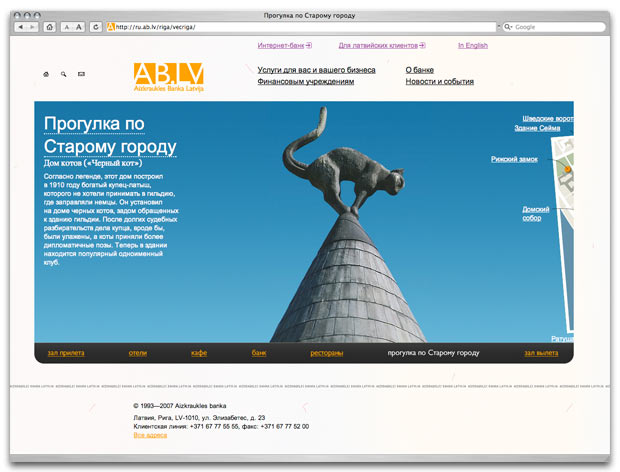Image resolution: width=620 pixels, height=472 pixels.
Task: Reload the page with the refresh icon
Action: point(96,27)
